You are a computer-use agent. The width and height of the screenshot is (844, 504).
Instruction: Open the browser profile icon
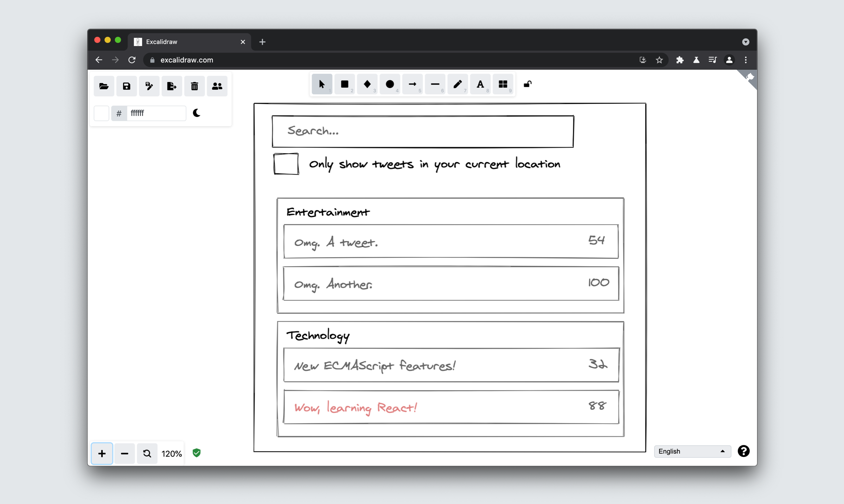point(729,60)
